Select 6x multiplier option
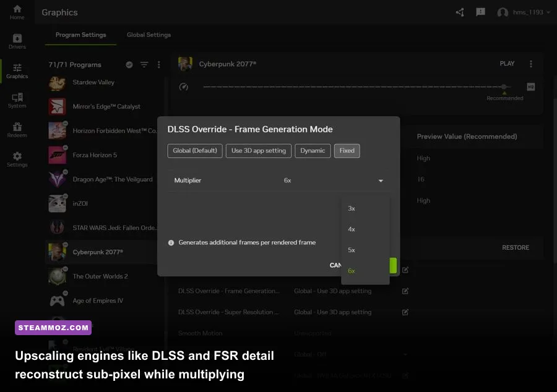 365,271
